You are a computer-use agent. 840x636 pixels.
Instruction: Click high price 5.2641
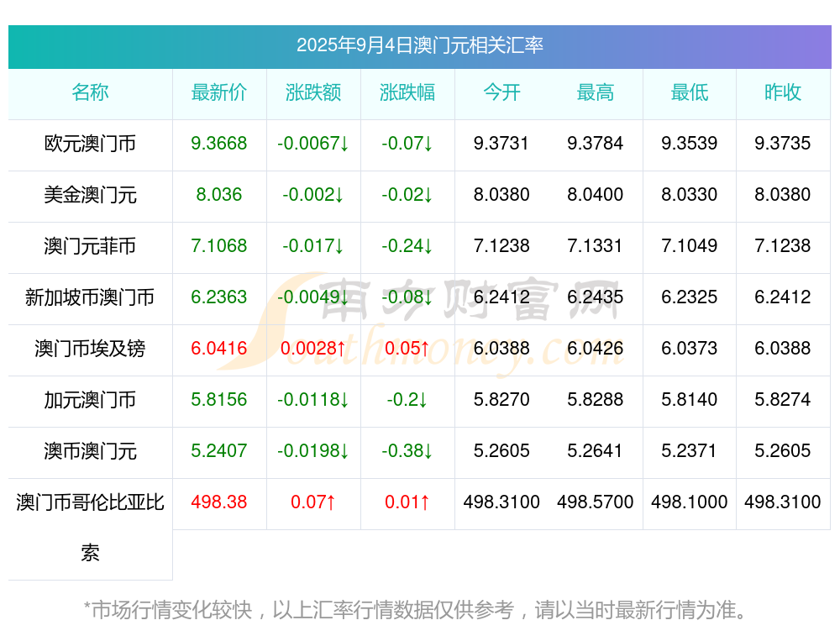tap(596, 450)
